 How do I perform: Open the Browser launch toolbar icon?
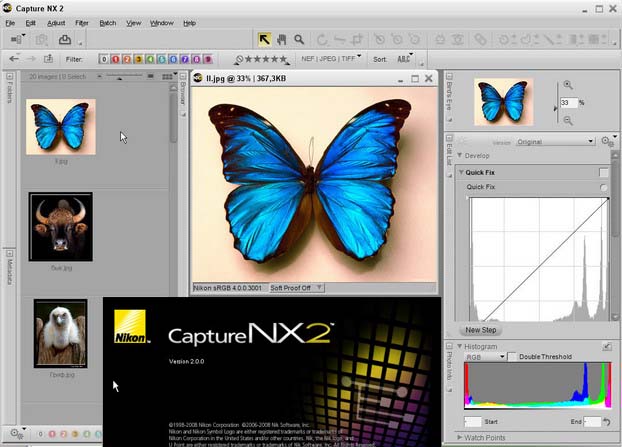[18, 39]
